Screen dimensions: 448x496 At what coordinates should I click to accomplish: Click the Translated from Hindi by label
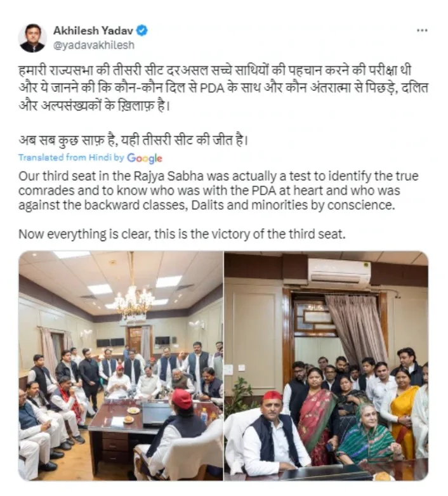[71, 157]
